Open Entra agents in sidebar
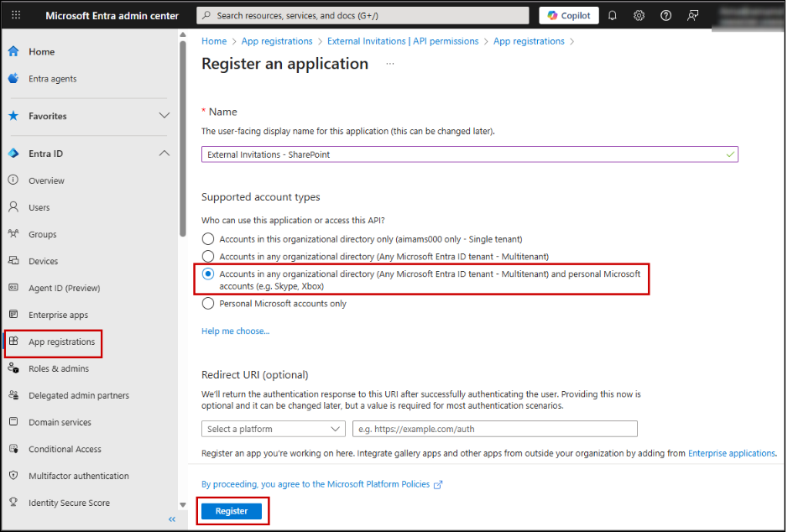The width and height of the screenshot is (788, 532). click(52, 79)
